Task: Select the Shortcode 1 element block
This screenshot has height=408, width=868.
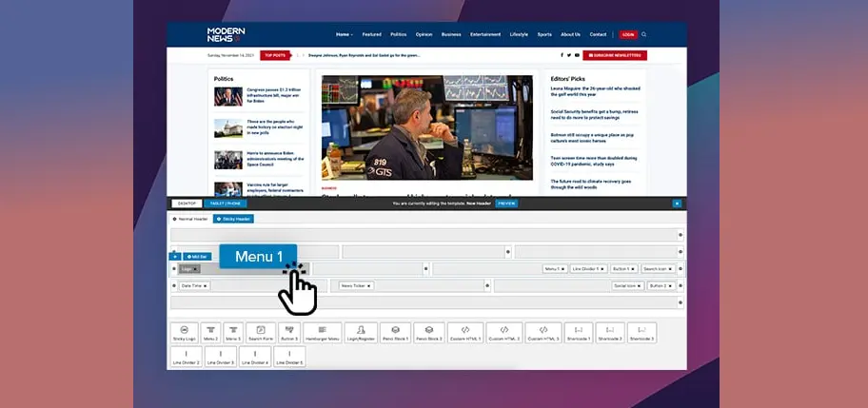Action: pyautogui.click(x=578, y=332)
